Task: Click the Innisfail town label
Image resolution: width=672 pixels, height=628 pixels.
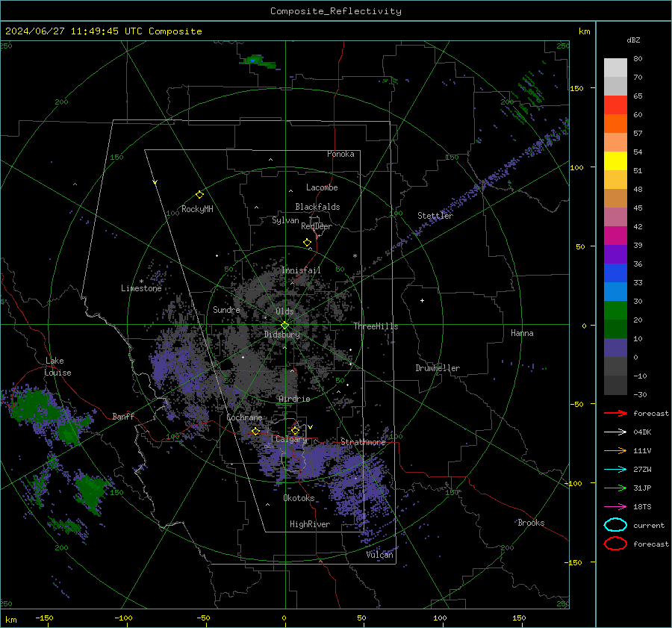Action: (301, 270)
